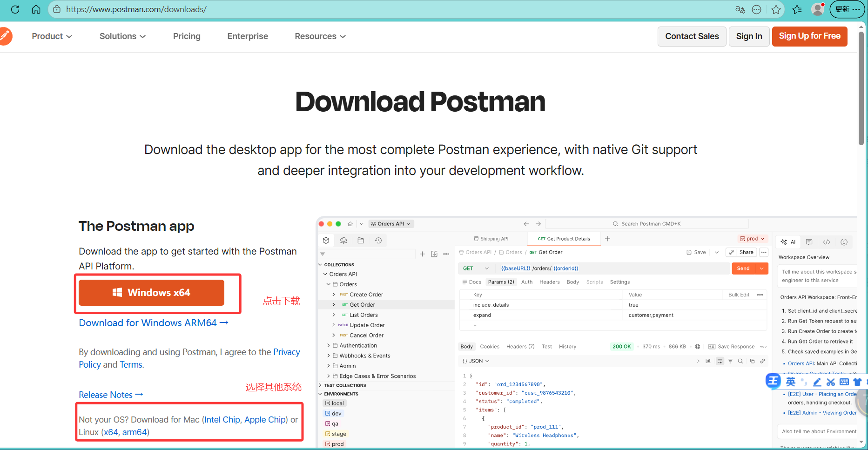This screenshot has width=868, height=450.
Task: Go to the Pricing page
Action: point(187,36)
